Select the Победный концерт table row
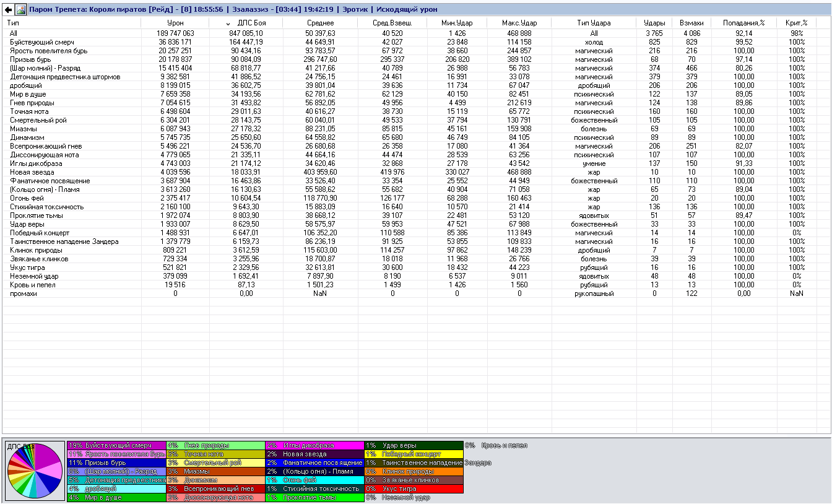Viewport: 832px width, 504px height. (x=416, y=233)
